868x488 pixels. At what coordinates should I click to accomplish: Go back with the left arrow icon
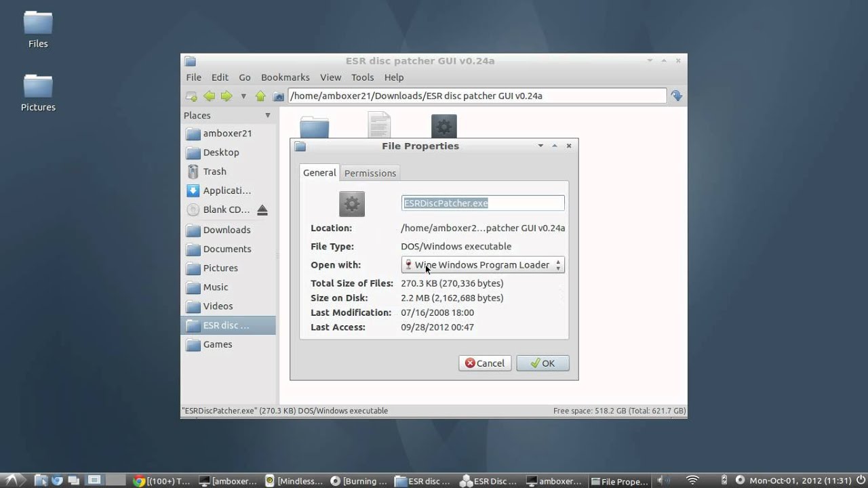point(209,96)
